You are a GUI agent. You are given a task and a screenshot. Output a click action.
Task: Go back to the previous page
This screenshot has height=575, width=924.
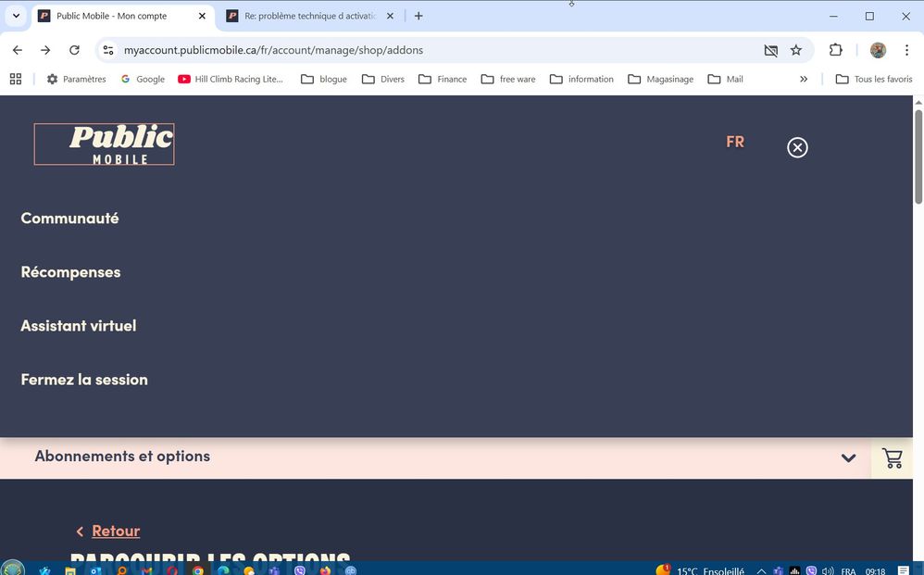pos(17,50)
